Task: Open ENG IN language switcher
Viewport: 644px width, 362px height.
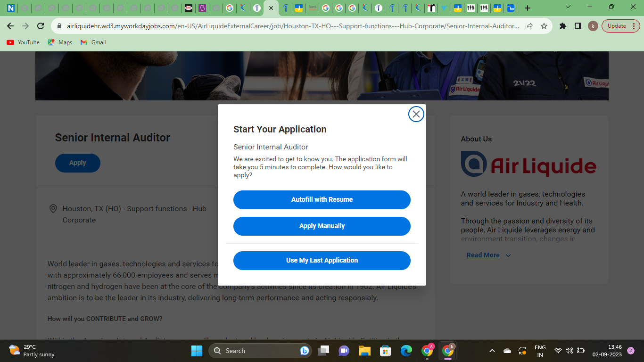Action: pos(540,351)
